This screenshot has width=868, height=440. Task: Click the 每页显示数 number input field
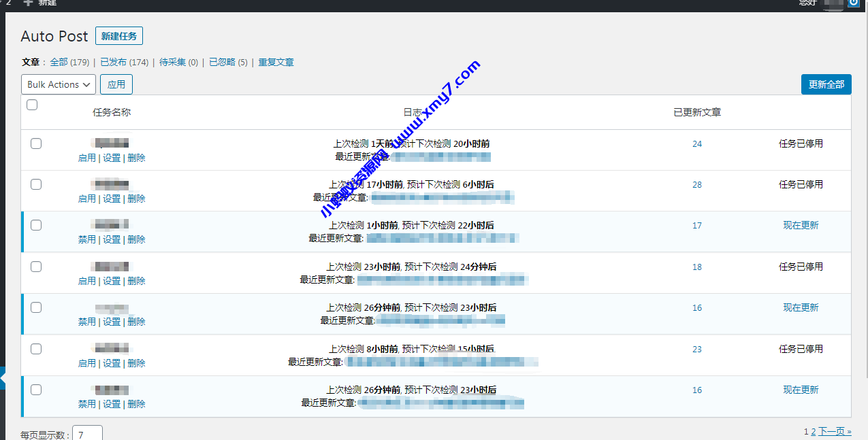click(87, 433)
